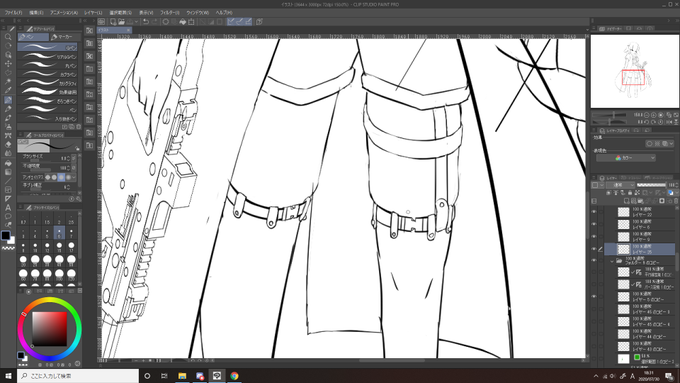Click the Navigator preview thumbnail
Viewport: 680px width, 383px height.
[x=634, y=71]
